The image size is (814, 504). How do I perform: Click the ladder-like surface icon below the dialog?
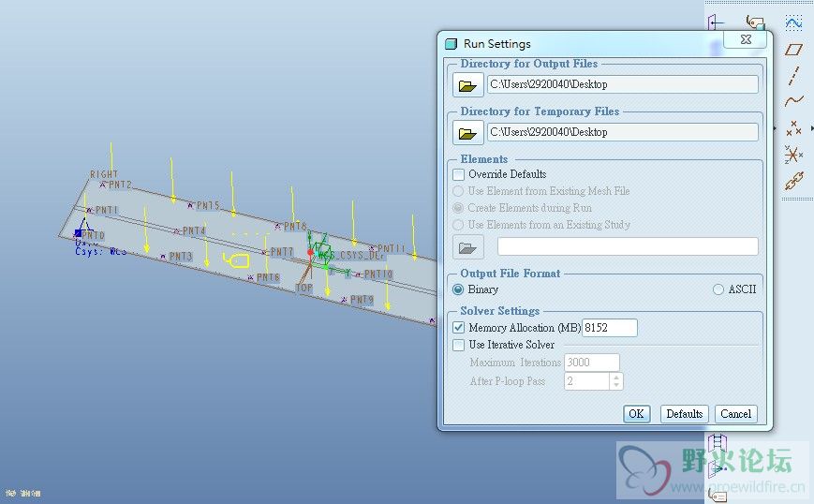point(717,443)
